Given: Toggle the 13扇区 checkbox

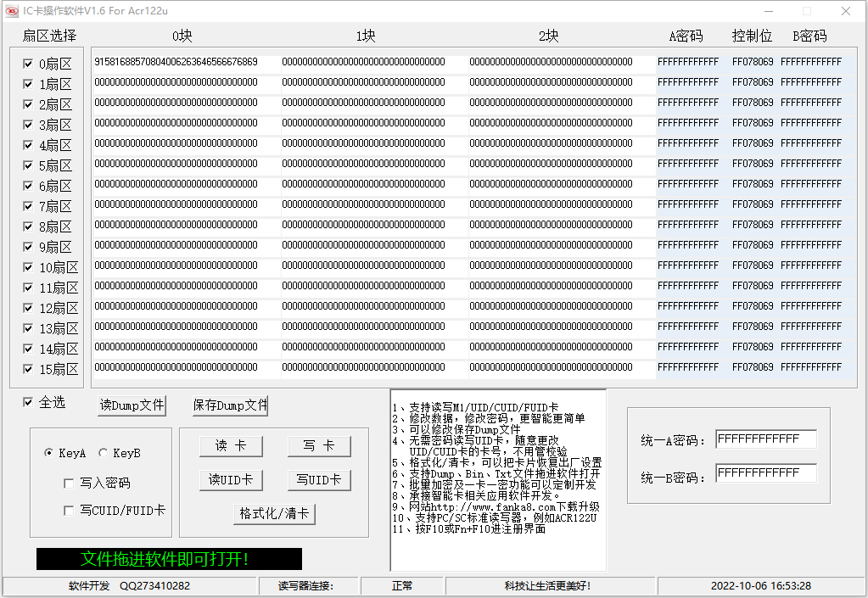Looking at the screenshot, I should [28, 328].
